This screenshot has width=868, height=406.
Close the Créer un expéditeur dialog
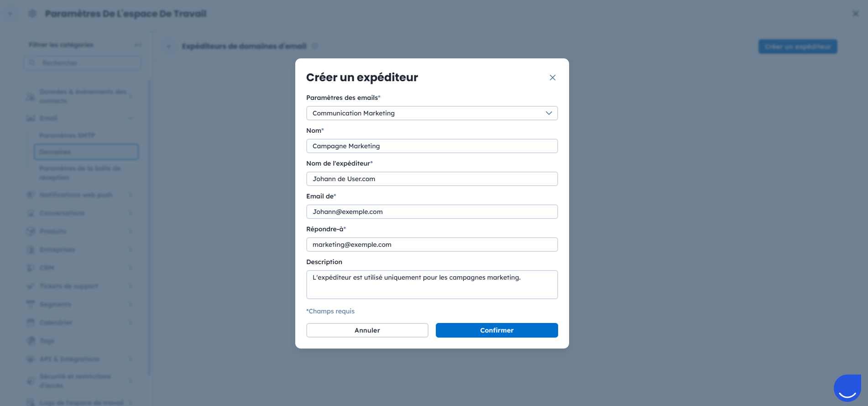[552, 78]
